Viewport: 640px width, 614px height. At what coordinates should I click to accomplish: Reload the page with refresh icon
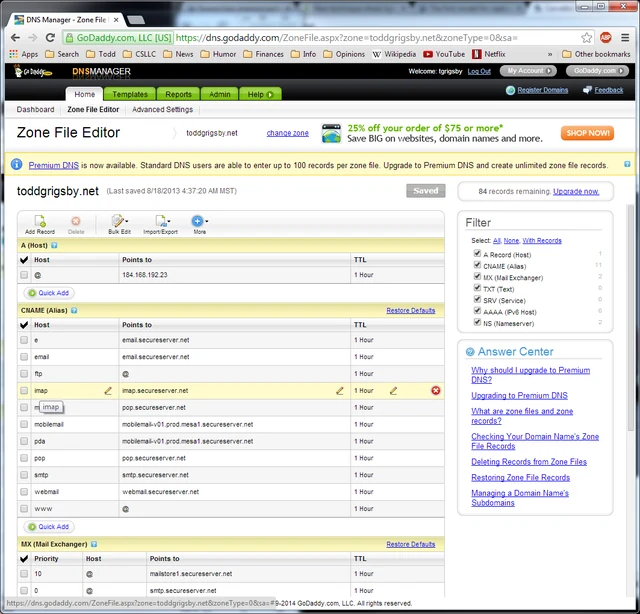(50, 38)
